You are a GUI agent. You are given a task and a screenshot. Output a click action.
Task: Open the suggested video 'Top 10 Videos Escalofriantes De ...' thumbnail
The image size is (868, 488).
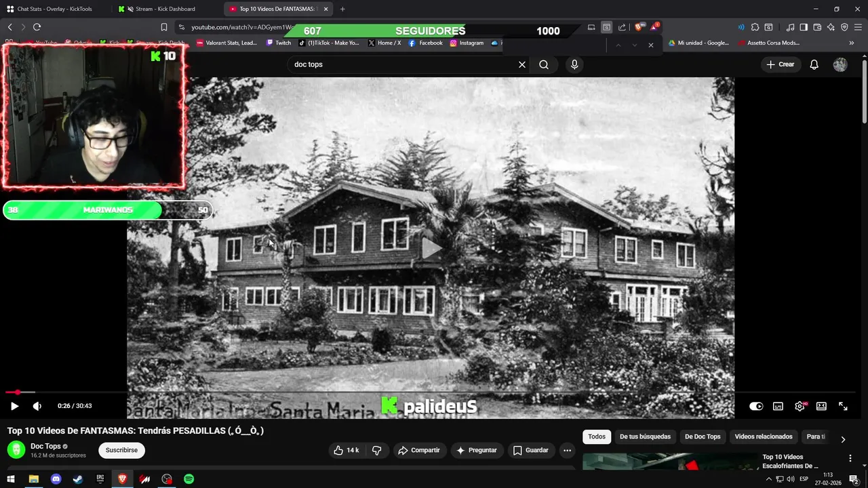(x=670, y=462)
